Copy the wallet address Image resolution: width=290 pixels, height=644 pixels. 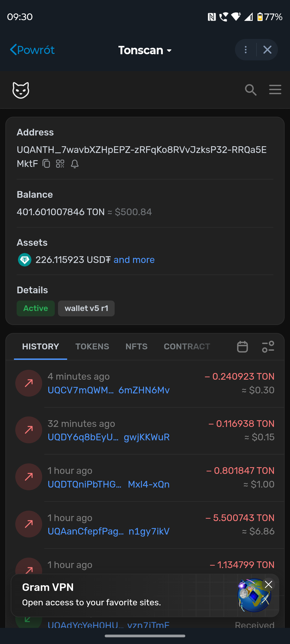46,163
